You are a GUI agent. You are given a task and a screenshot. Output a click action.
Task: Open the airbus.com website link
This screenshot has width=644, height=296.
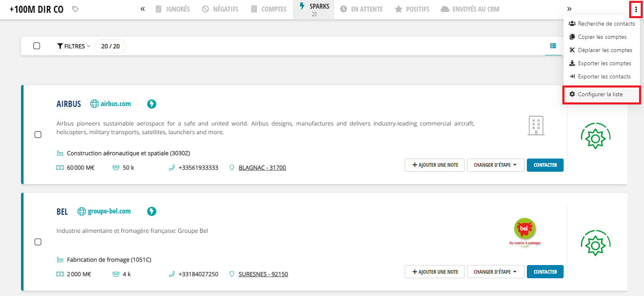pos(116,104)
